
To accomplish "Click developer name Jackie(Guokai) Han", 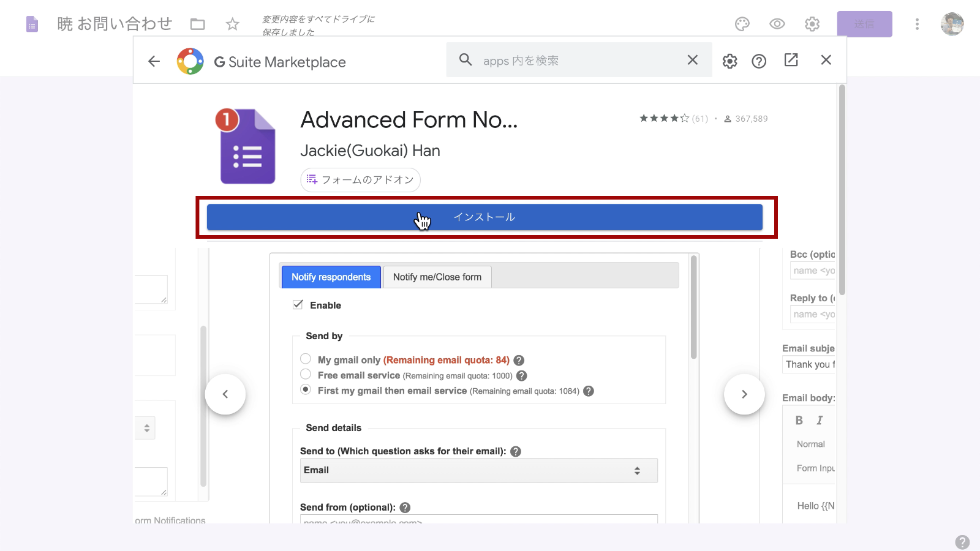I will [x=370, y=151].
